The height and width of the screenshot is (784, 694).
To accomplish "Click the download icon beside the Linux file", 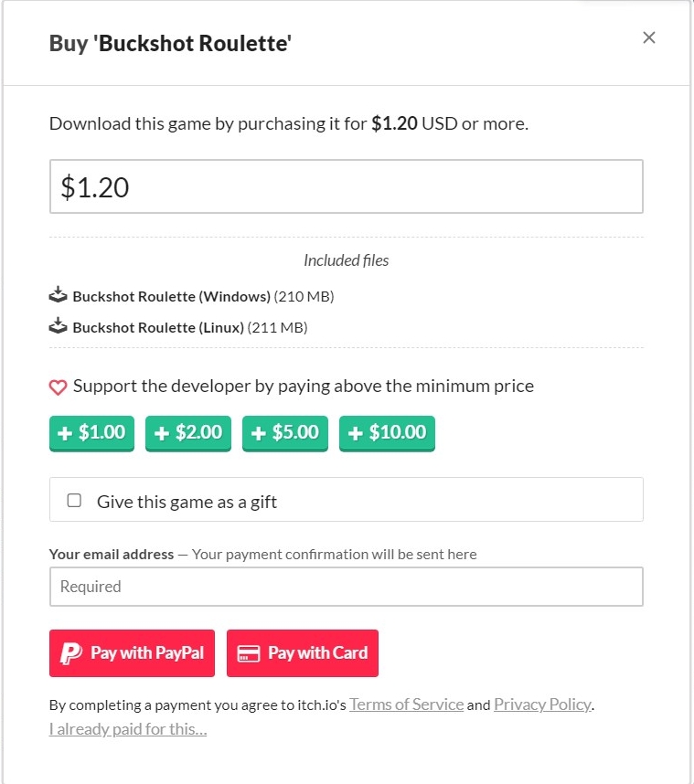I will coord(59,326).
